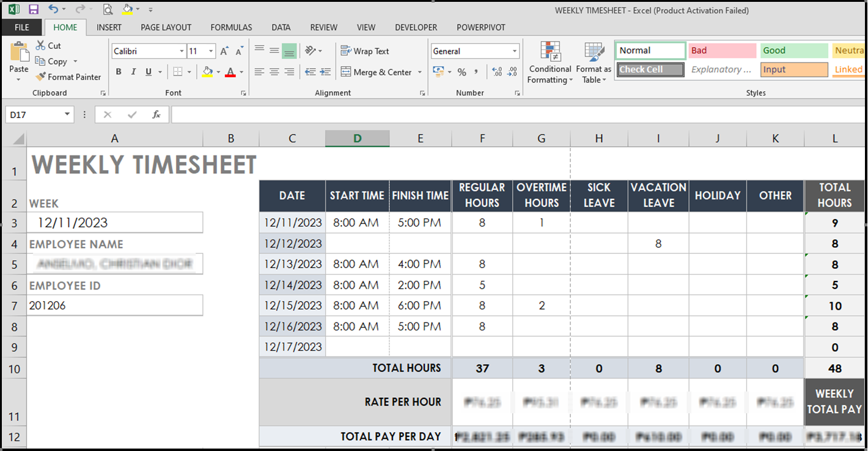Open the Alignment dialog launcher

click(422, 93)
